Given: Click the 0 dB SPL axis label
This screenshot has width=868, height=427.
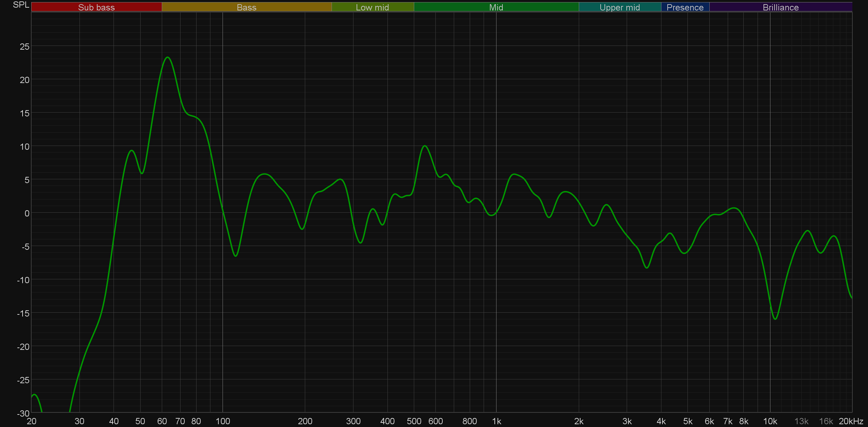Looking at the screenshot, I should (27, 213).
